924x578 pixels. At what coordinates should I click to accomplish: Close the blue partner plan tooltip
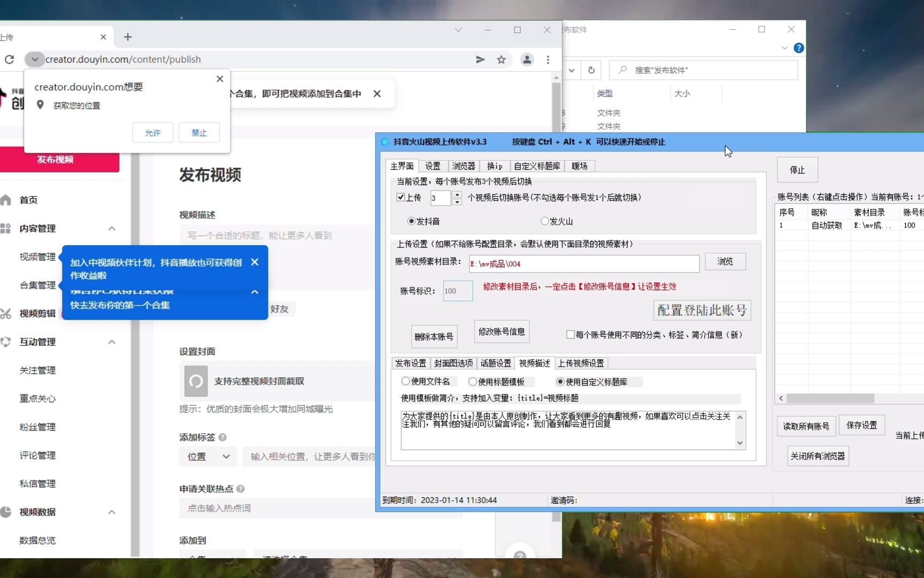point(255,262)
